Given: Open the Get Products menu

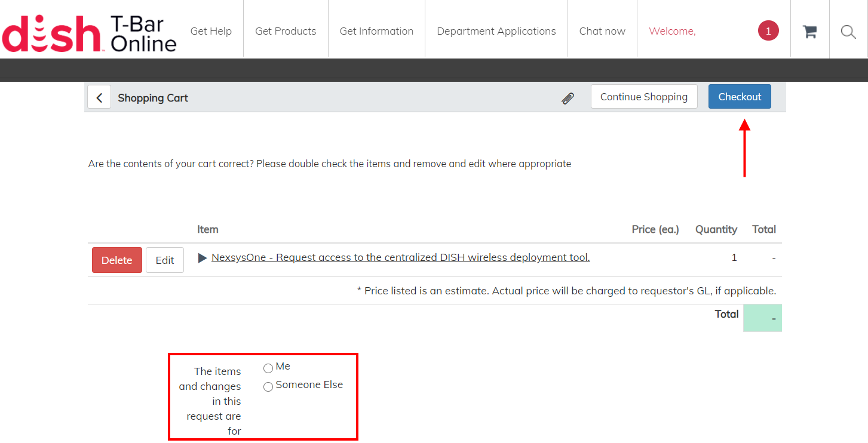Looking at the screenshot, I should (286, 31).
